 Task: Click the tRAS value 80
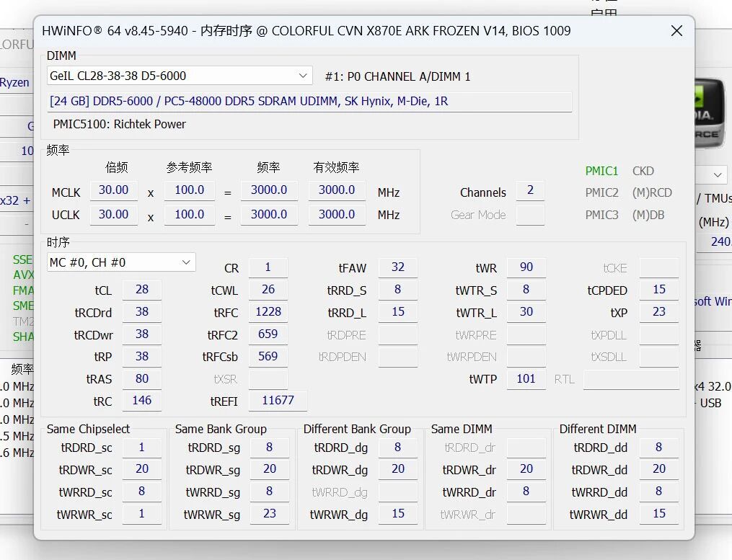[x=142, y=379]
